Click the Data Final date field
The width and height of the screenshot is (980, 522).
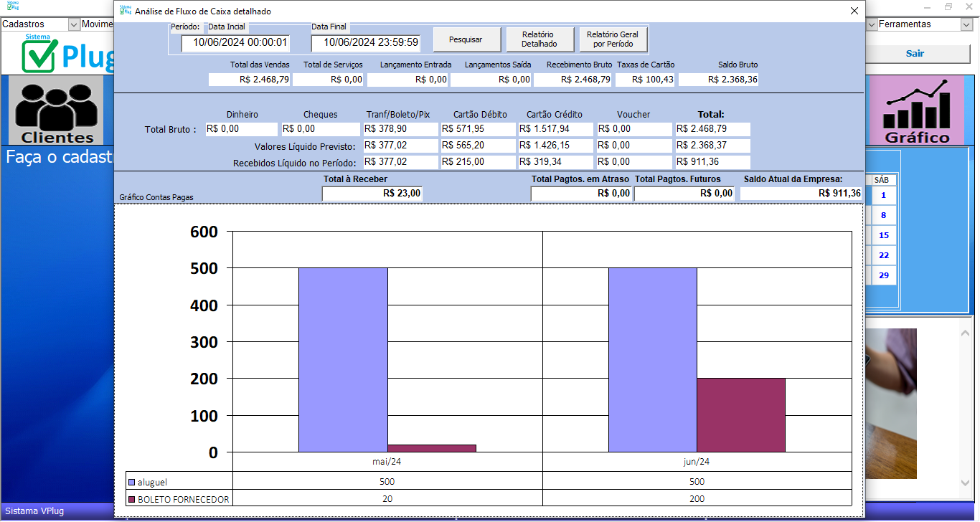coord(365,42)
